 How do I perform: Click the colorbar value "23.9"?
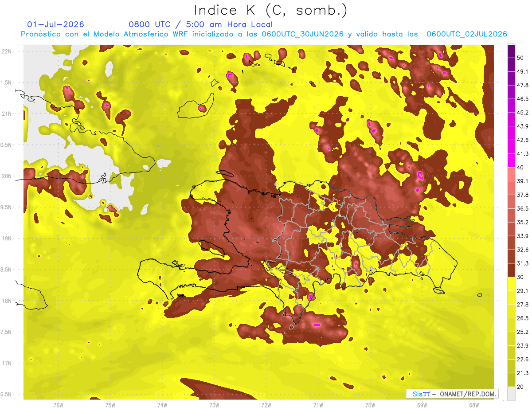(523, 346)
